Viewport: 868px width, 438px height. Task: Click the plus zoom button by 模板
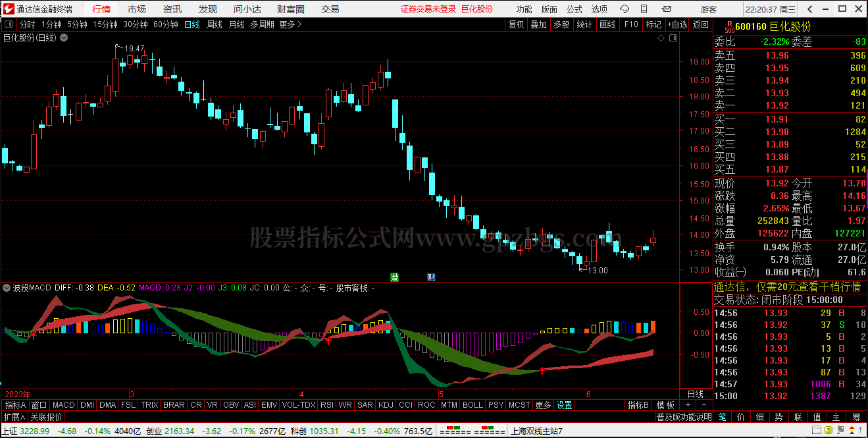point(688,405)
